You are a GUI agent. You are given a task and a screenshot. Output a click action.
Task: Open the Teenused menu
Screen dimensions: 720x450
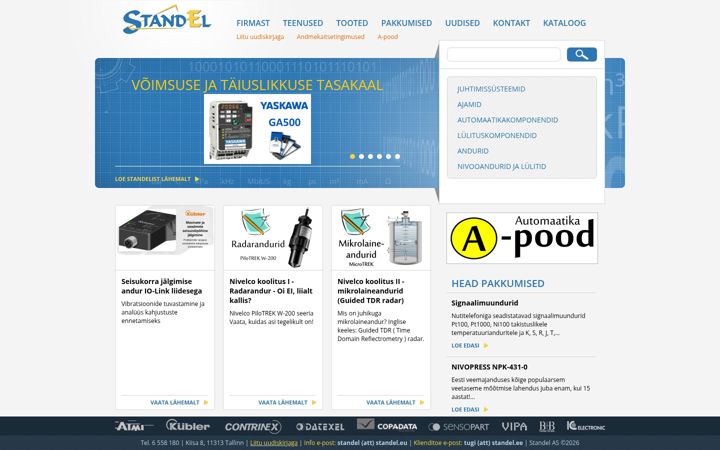coord(303,23)
